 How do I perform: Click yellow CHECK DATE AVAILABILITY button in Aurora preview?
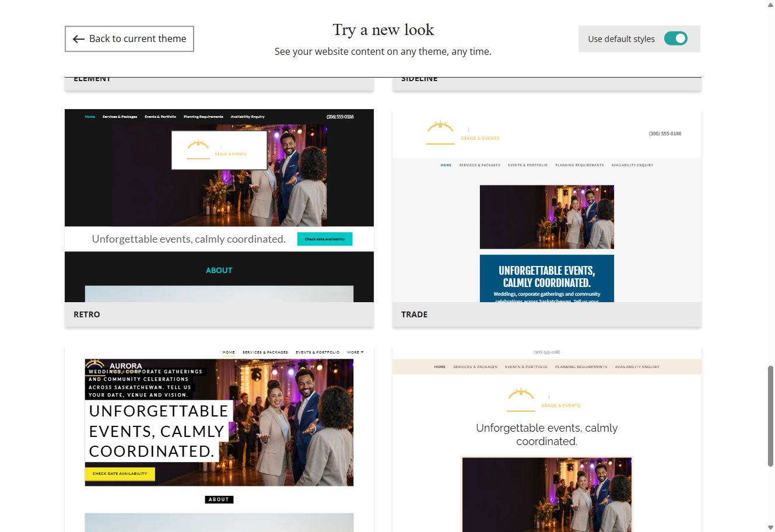click(120, 474)
